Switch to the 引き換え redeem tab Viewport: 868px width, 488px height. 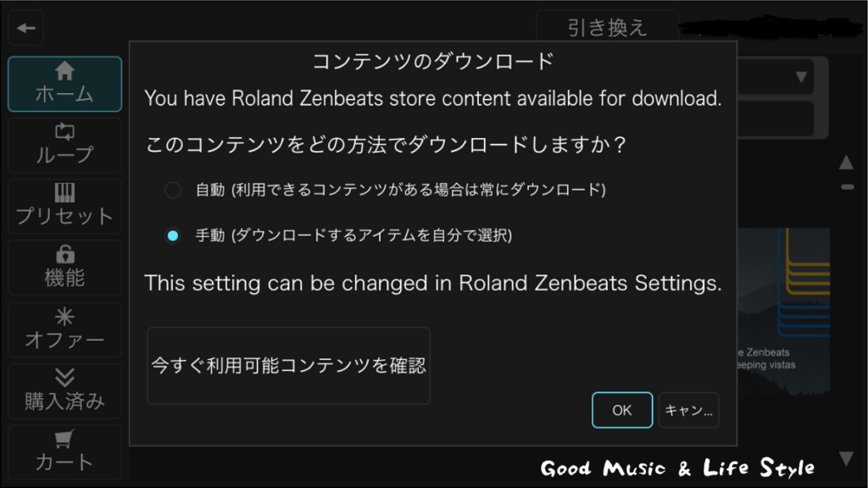coord(607,27)
